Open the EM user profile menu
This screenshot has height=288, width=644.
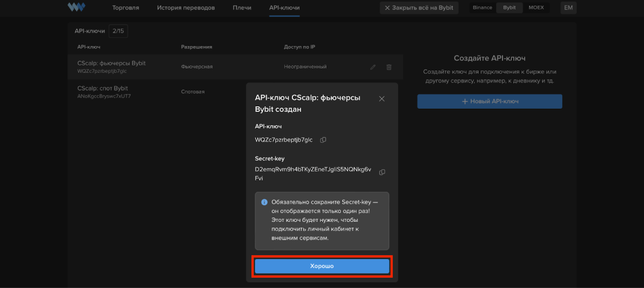pos(569,8)
